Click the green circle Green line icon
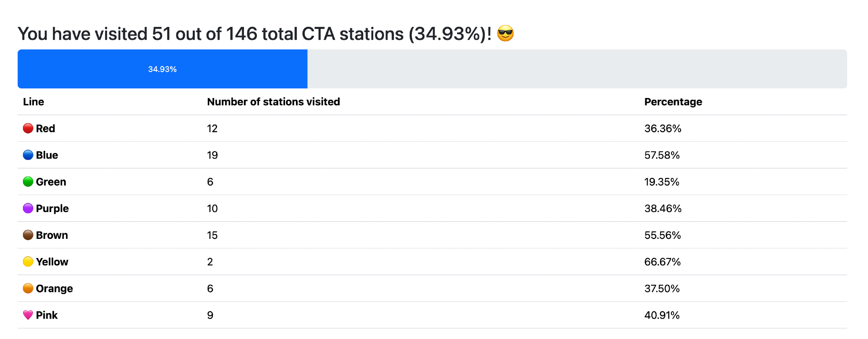868x339 pixels. [x=28, y=182]
